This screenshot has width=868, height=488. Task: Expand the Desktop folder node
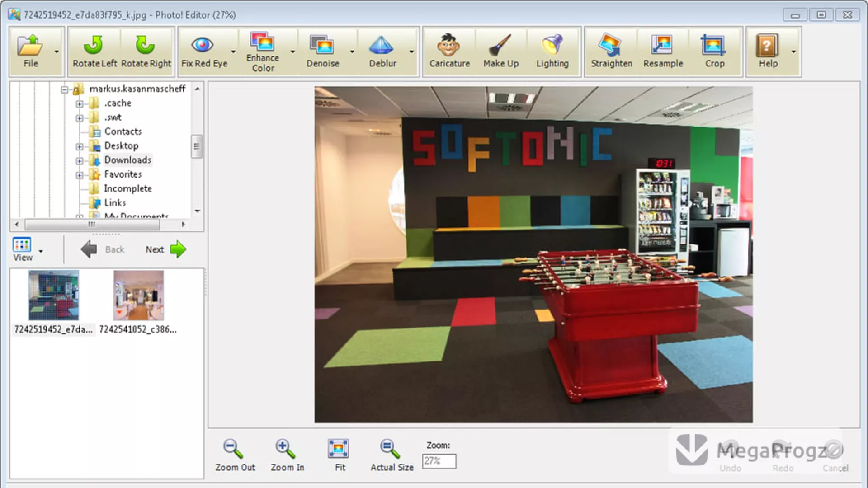pyautogui.click(x=80, y=147)
